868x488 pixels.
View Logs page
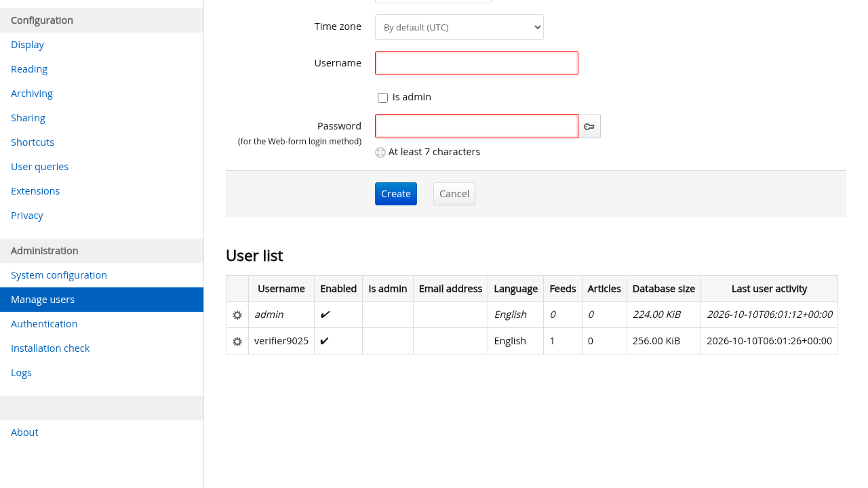point(21,373)
